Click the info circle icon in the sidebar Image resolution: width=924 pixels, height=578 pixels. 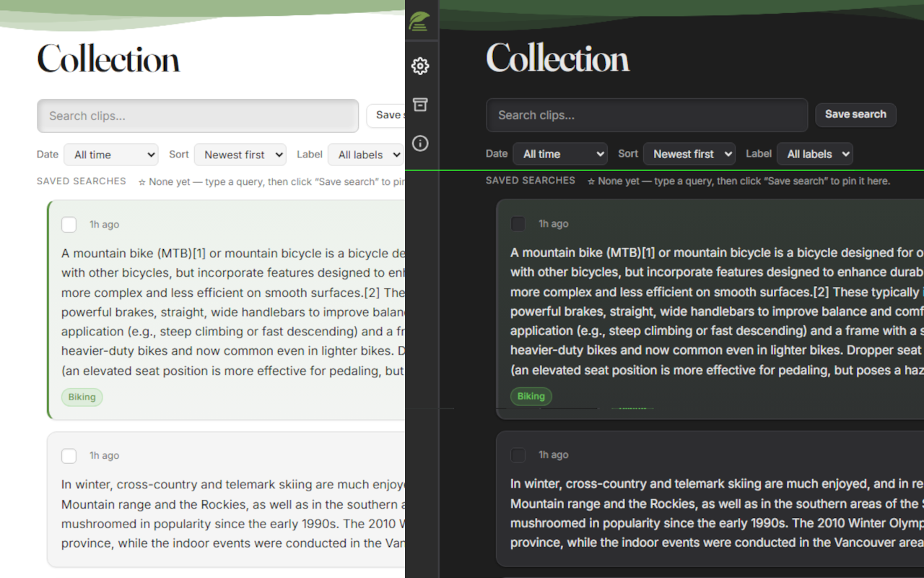click(x=420, y=143)
